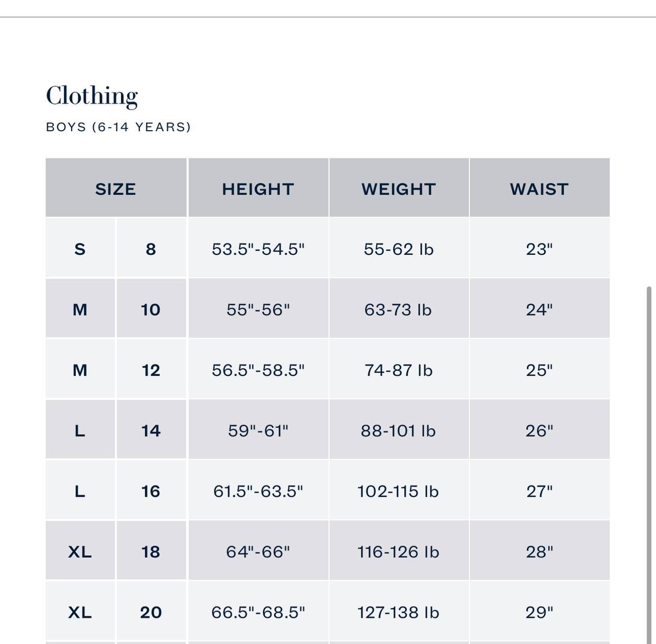
Task: Click the 66.5"-68.5" height cell
Action: tap(258, 612)
